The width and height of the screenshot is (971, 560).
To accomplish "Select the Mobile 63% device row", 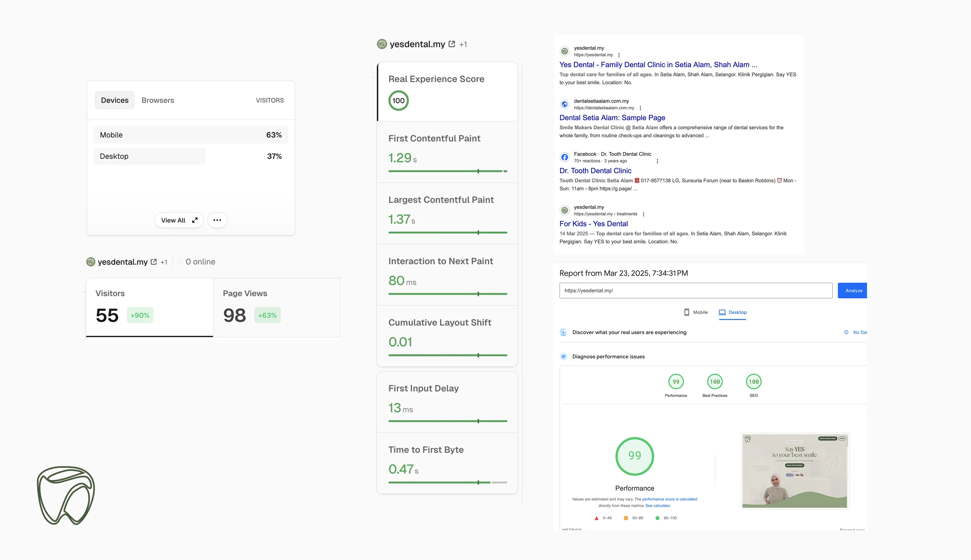I will [190, 135].
